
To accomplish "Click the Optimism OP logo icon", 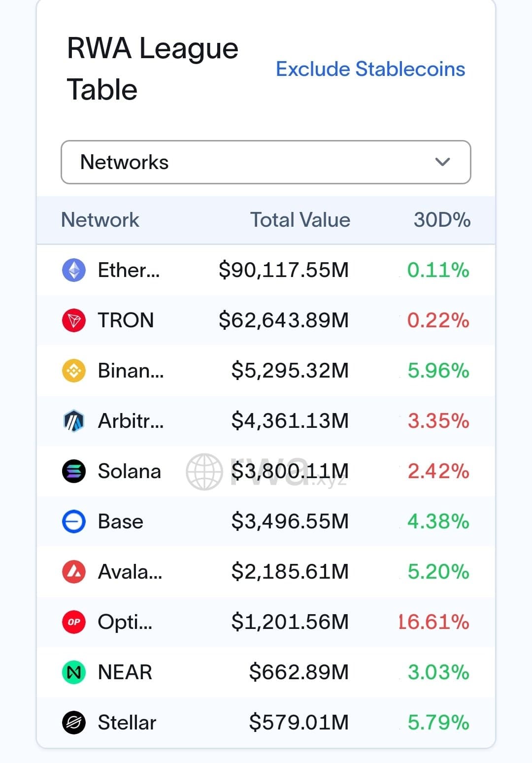I will [x=74, y=622].
